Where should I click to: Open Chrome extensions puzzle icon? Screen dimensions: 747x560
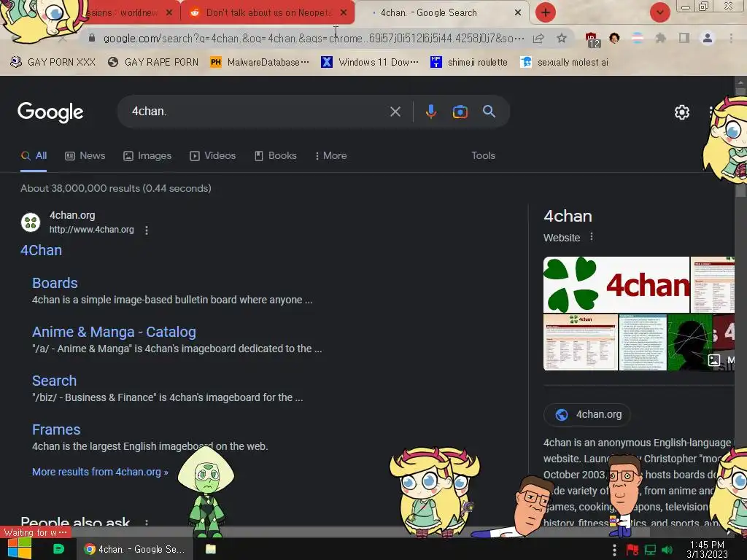coord(660,38)
